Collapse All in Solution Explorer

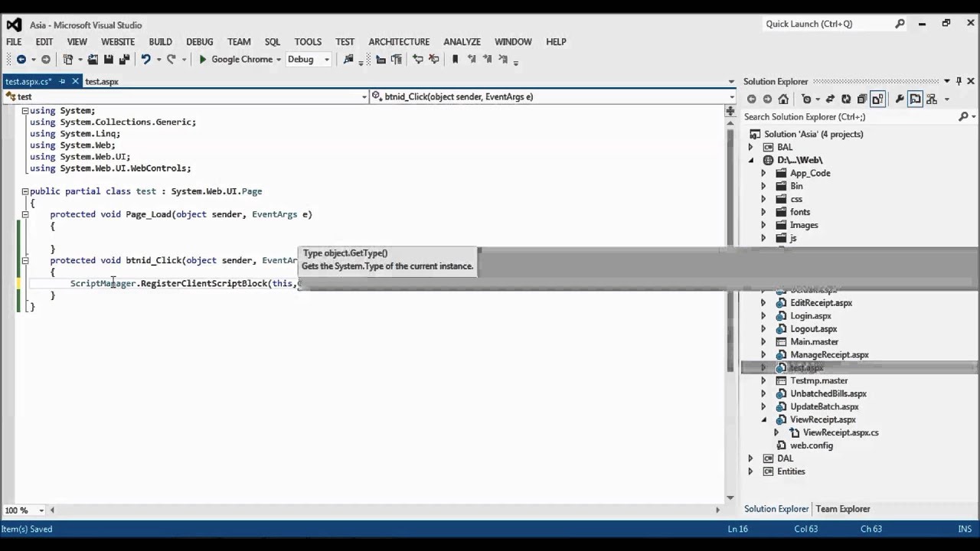pos(862,99)
